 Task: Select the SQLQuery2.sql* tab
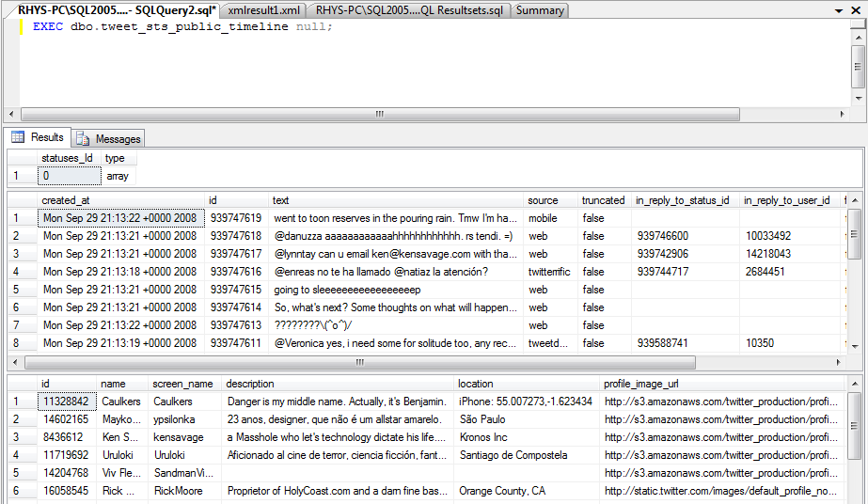click(117, 10)
